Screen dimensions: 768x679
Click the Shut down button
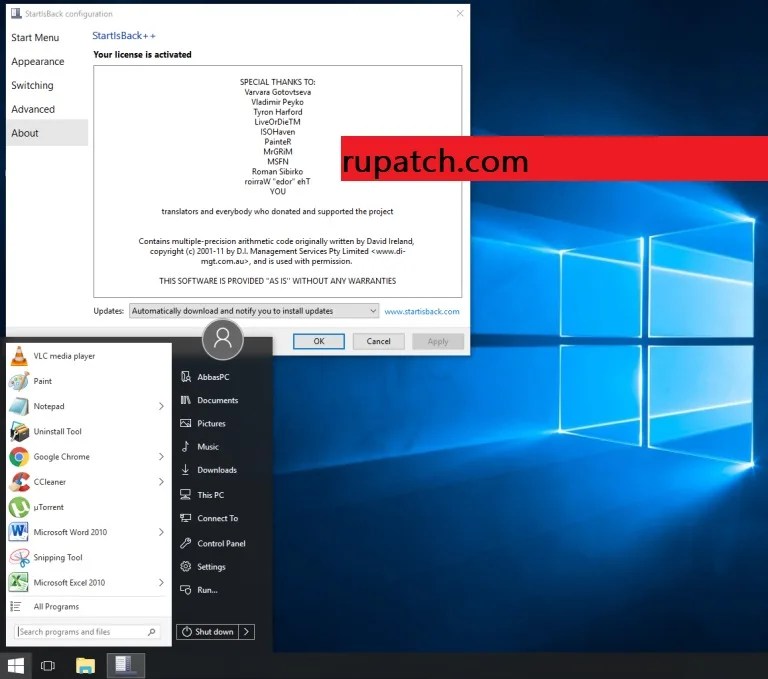coord(208,632)
